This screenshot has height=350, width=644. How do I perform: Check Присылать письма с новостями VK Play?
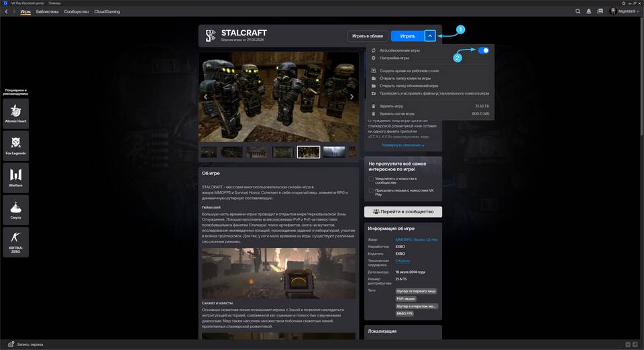coord(372,190)
